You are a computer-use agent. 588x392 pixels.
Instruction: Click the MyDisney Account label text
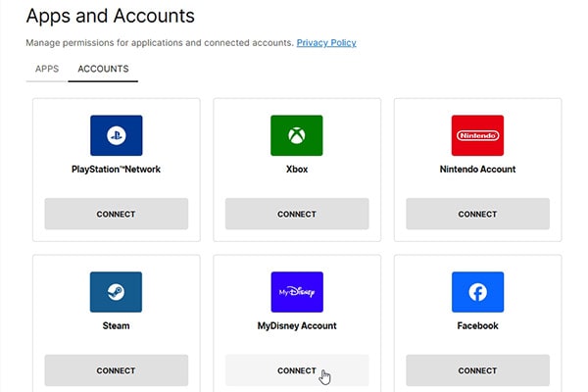pyautogui.click(x=297, y=325)
